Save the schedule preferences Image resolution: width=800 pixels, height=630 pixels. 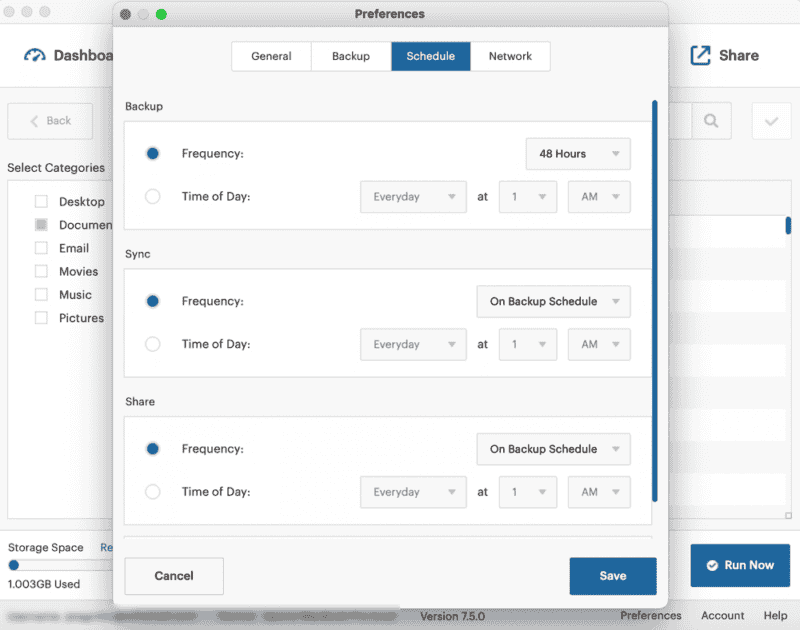613,576
